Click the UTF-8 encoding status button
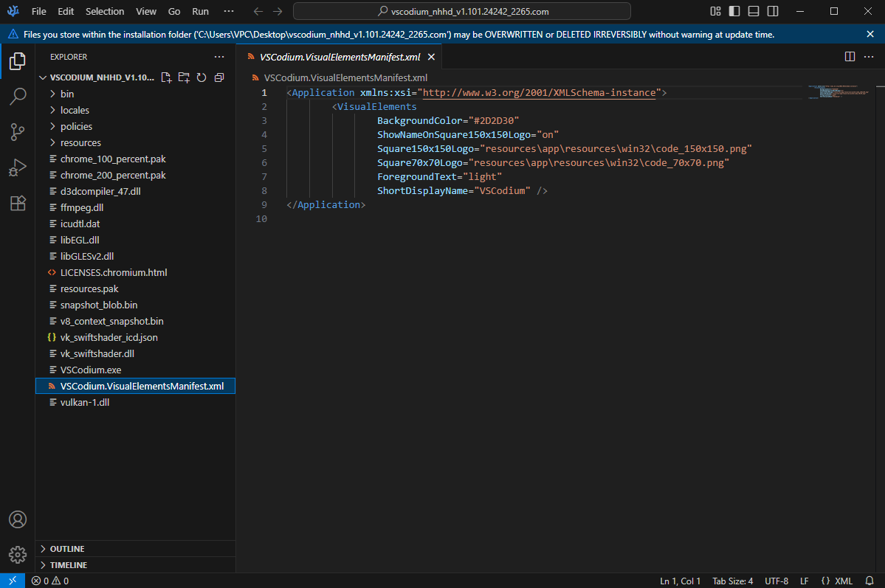The image size is (885, 588). pyautogui.click(x=776, y=581)
